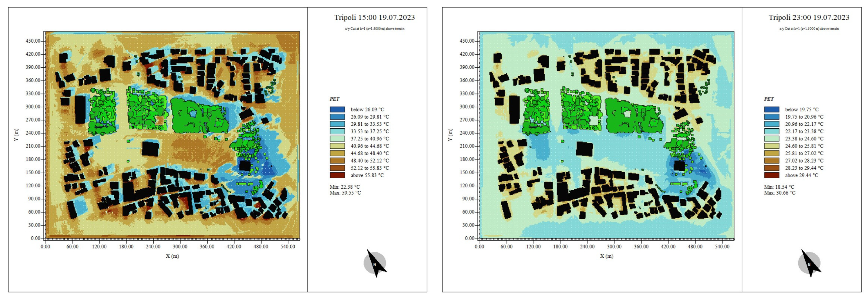Click the 'Tripoli 23:00 19.07.2023' title
The image size is (868, 300).
pos(809,18)
